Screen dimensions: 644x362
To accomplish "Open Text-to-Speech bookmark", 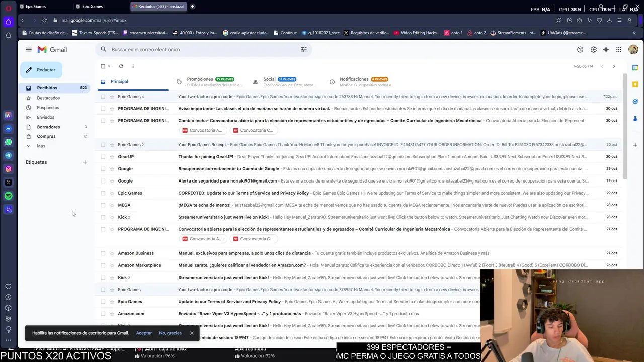I will pyautogui.click(x=95, y=33).
